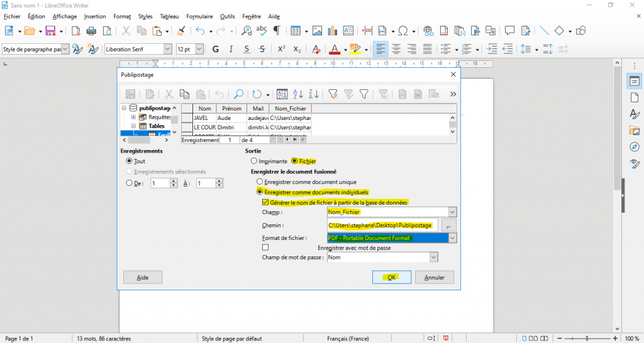Click the Insert Image icon
This screenshot has width=644, height=343.
(317, 31)
